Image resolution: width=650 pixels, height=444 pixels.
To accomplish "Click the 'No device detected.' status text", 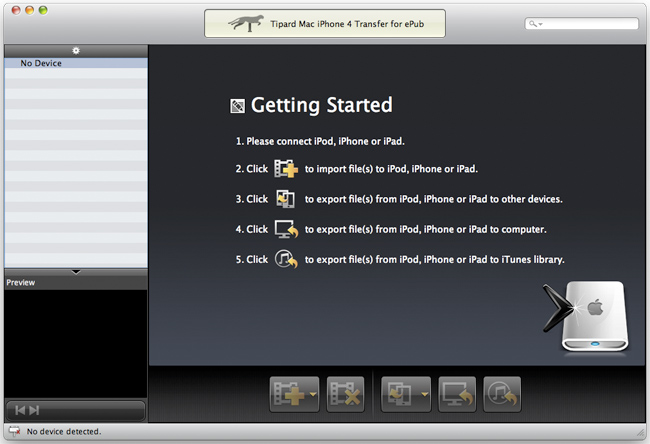I will (64, 432).
